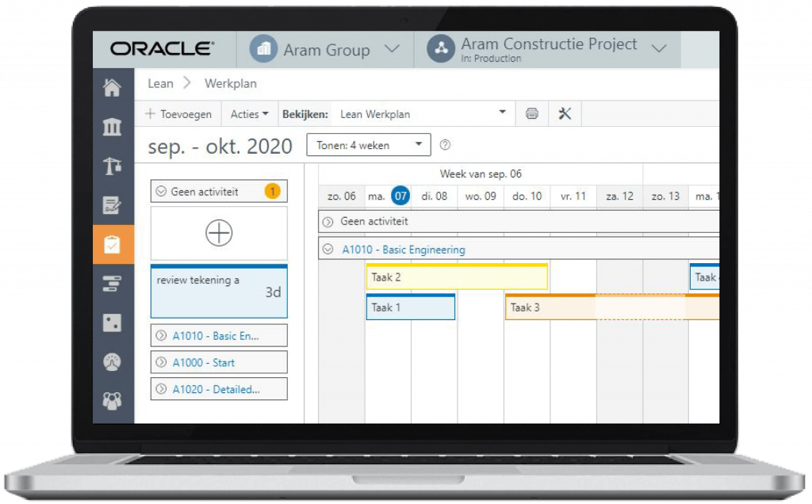The width and height of the screenshot is (812, 504).
Task: Click the ORACLE logo
Action: [x=162, y=48]
